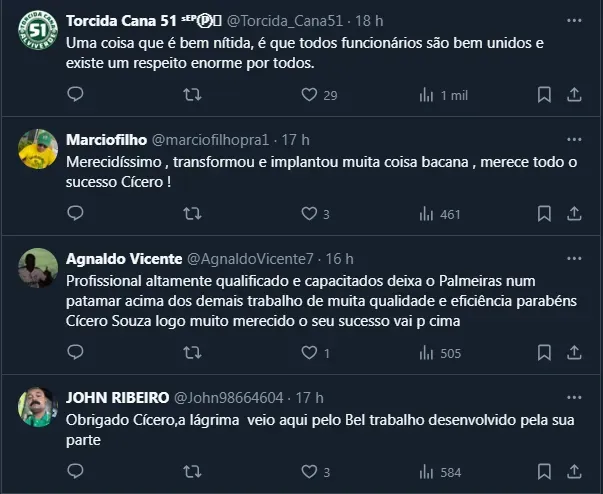Like Torcida Cana 51's tweet with 29 likes
This screenshot has width=603, height=494.
coord(309,95)
